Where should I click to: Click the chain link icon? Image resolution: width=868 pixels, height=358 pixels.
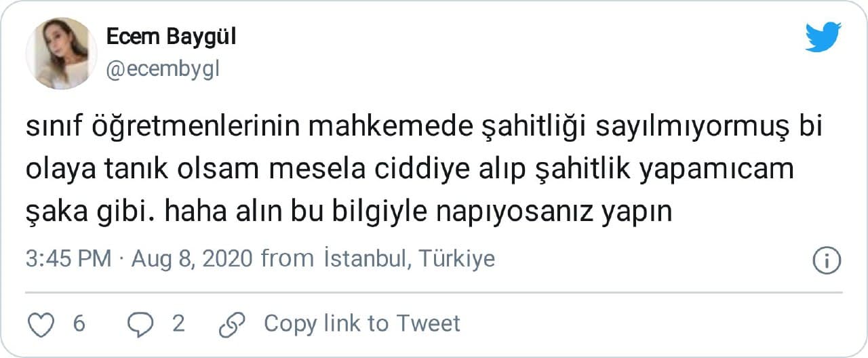point(232,324)
